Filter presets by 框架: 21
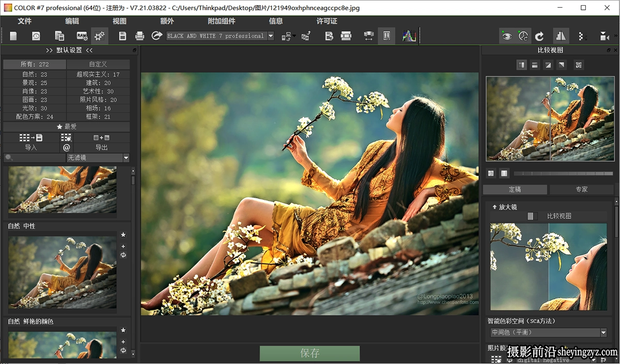The height and width of the screenshot is (364, 620). [x=98, y=117]
